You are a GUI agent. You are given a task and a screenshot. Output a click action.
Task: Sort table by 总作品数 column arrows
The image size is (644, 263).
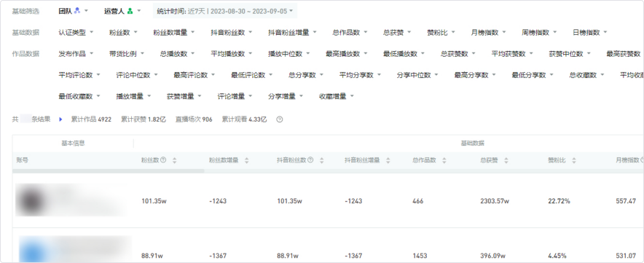(x=444, y=160)
